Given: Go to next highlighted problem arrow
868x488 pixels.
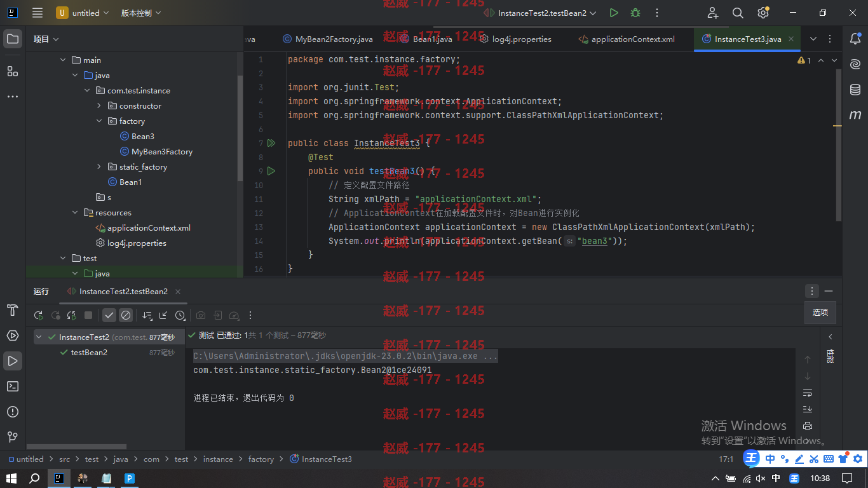Looking at the screenshot, I should (834, 60).
